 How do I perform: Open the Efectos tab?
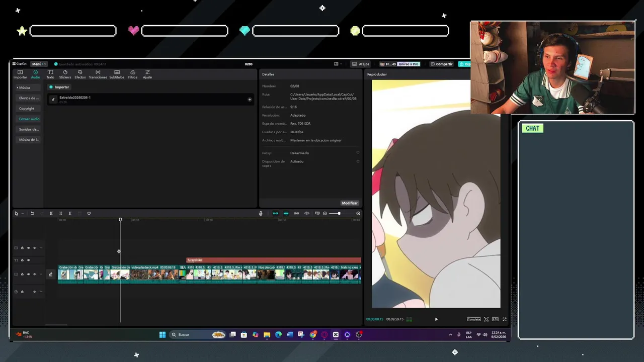click(x=80, y=74)
